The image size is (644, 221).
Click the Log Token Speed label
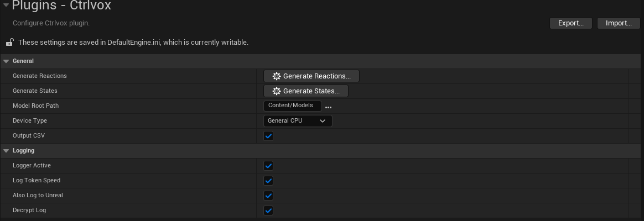(x=37, y=181)
